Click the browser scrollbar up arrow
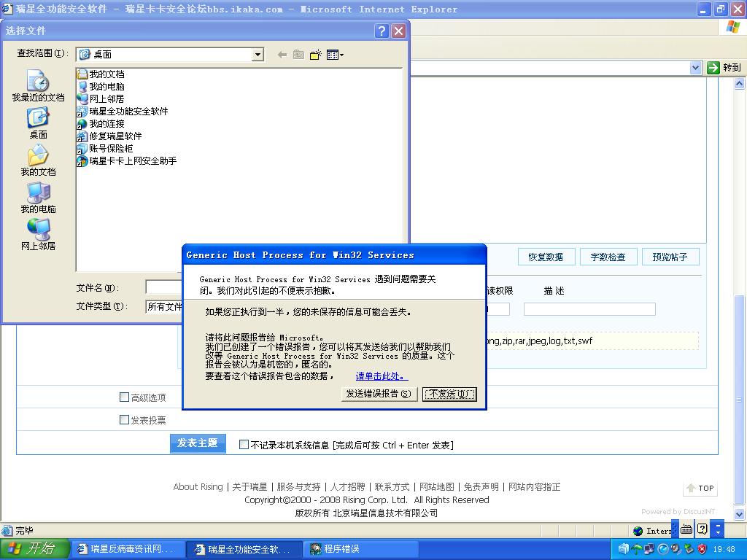Viewport: 747px width, 560px height. [x=739, y=83]
